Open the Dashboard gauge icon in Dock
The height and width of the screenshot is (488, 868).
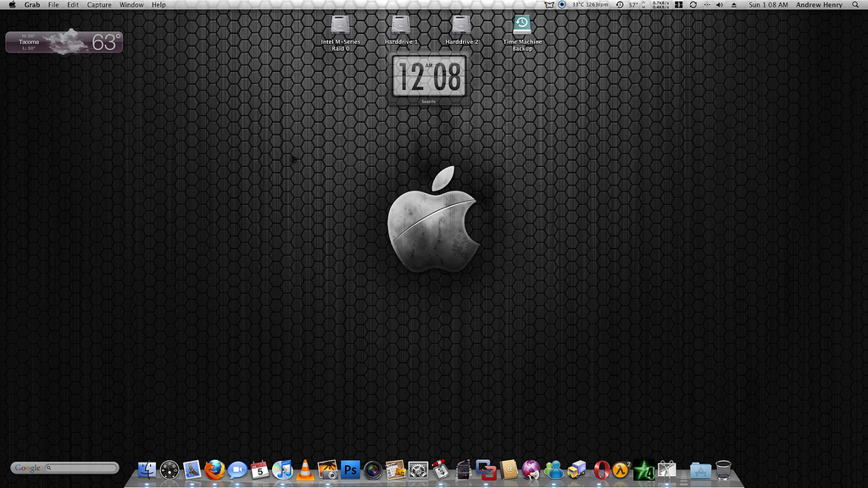pos(170,470)
